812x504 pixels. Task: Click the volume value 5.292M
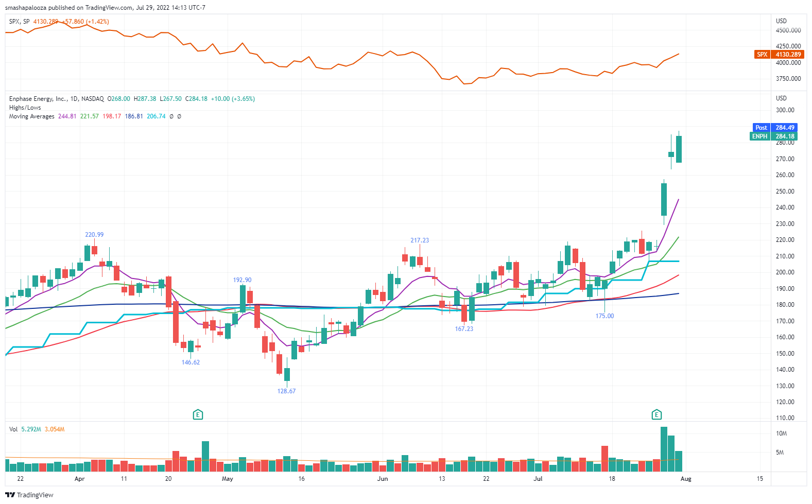tap(31, 429)
